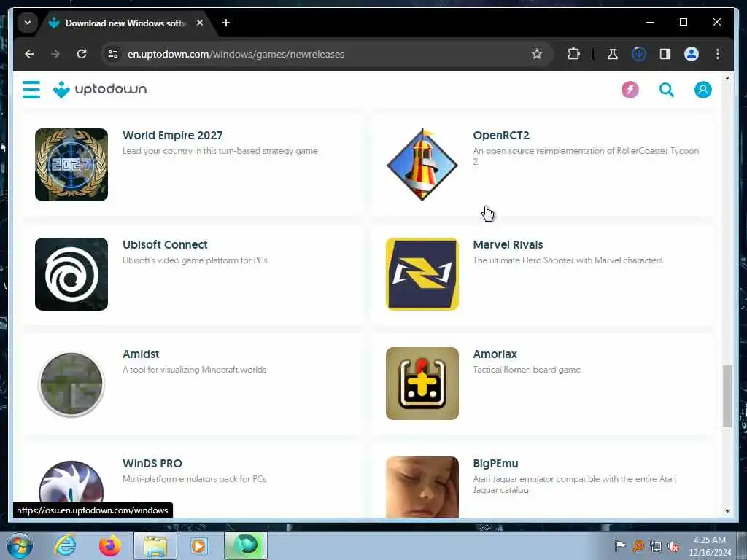Open the Ubisoft Connect title link

[165, 245]
